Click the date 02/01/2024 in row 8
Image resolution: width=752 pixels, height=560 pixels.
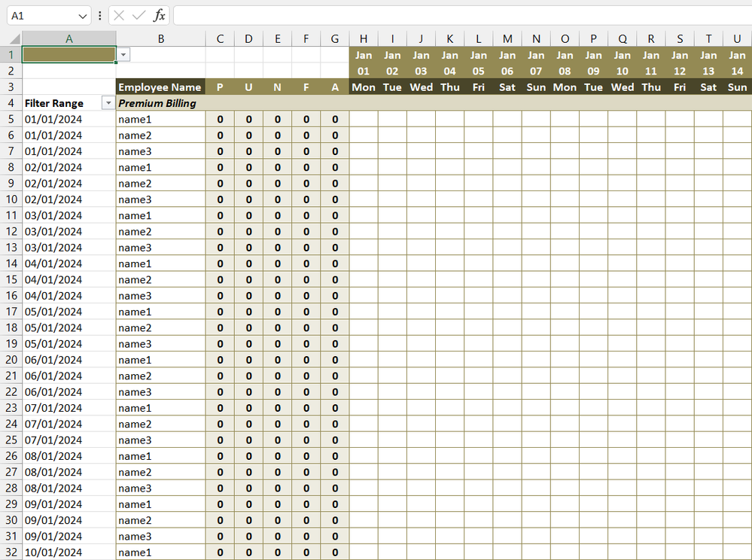tap(69, 167)
